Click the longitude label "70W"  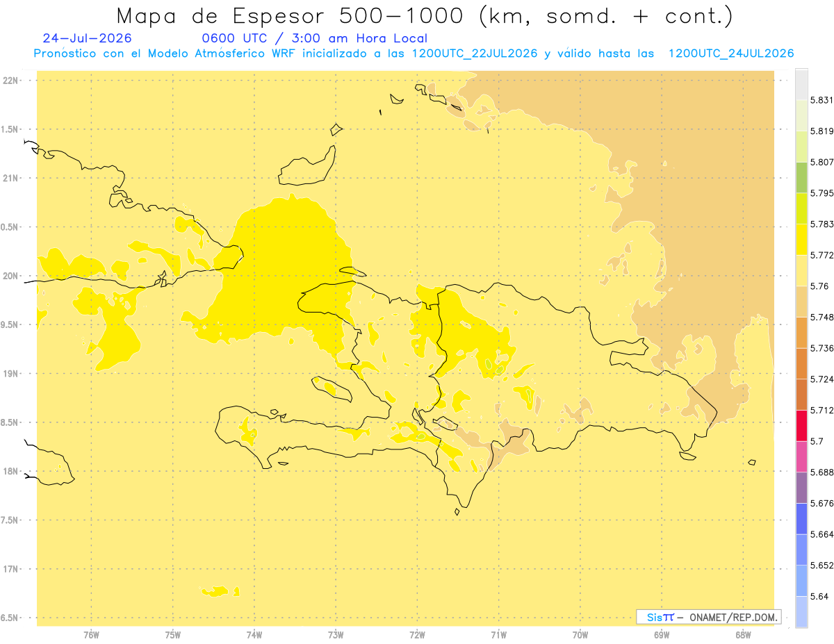click(x=580, y=635)
